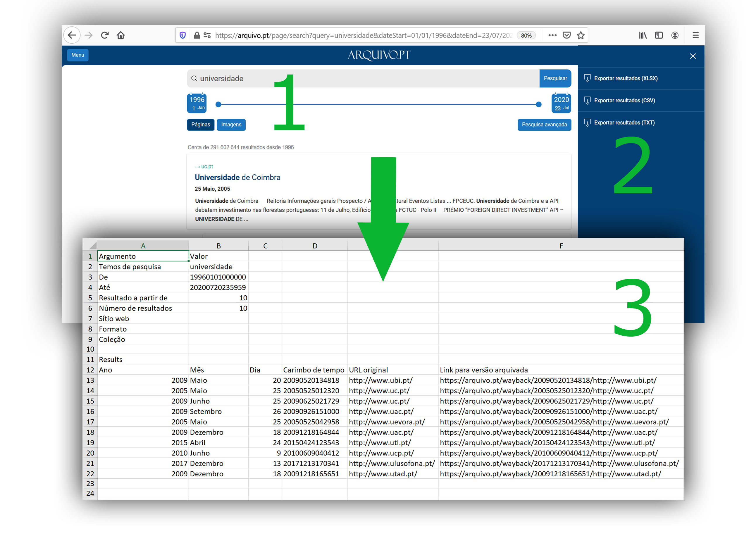Save page to Pocket
Image resolution: width=756 pixels, height=536 pixels.
point(566,35)
